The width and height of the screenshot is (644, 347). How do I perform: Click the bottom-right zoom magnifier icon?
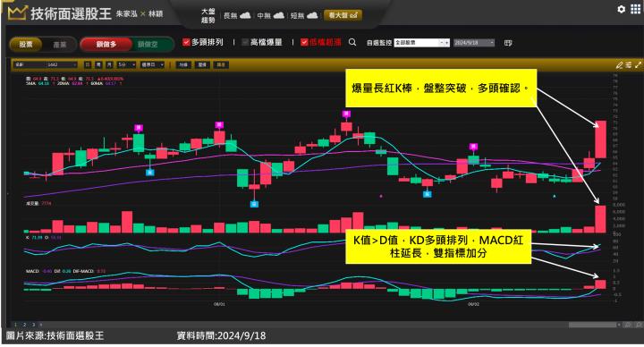pos(639,325)
